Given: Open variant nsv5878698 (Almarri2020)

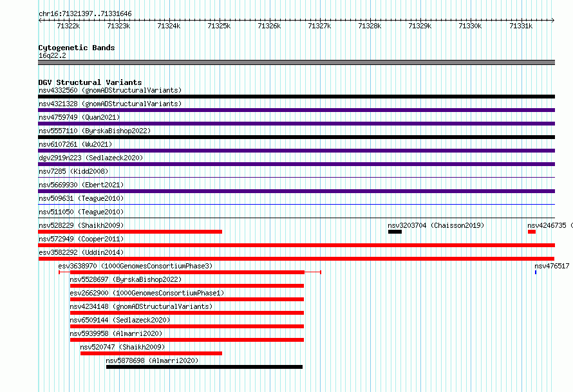Looking at the screenshot, I should (152, 360).
